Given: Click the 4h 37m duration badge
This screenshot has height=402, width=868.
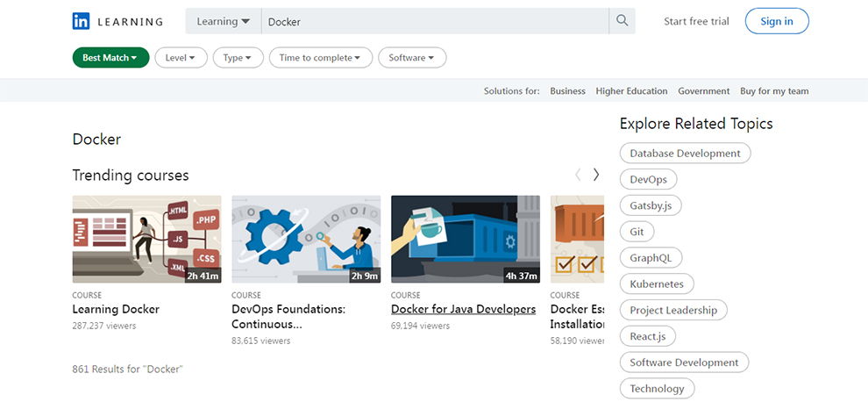Looking at the screenshot, I should [522, 276].
